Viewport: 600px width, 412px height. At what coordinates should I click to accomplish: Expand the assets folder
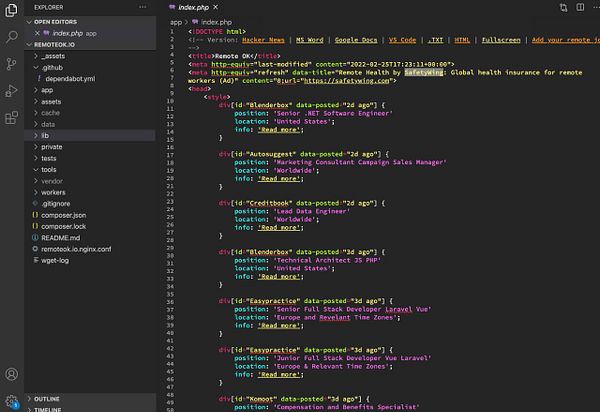50,101
